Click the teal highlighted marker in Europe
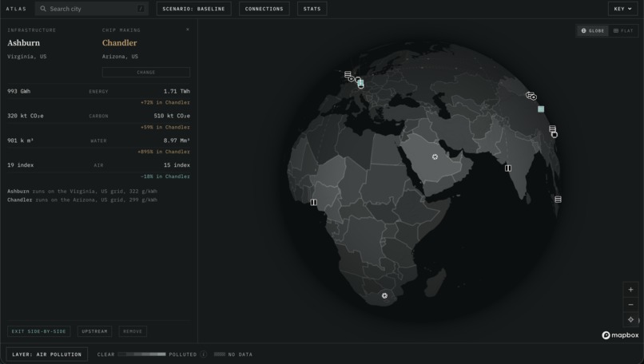Screen dimensions: 644x364 click(360, 82)
